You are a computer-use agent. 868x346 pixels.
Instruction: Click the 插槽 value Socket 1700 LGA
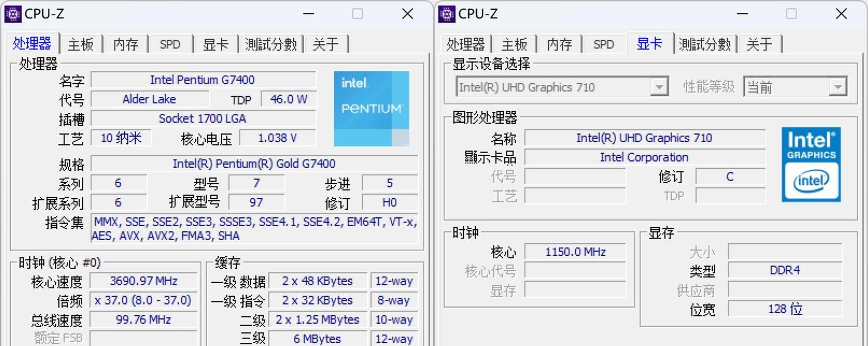(x=203, y=119)
